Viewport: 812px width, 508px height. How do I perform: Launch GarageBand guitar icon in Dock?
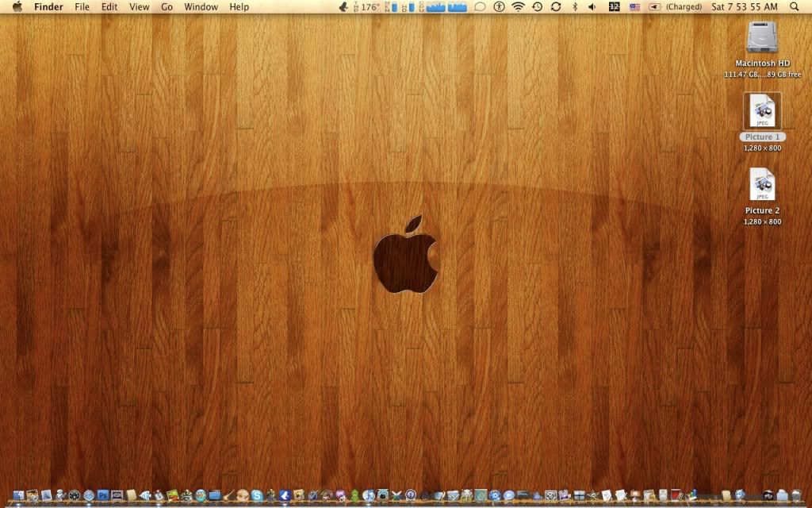(228, 495)
